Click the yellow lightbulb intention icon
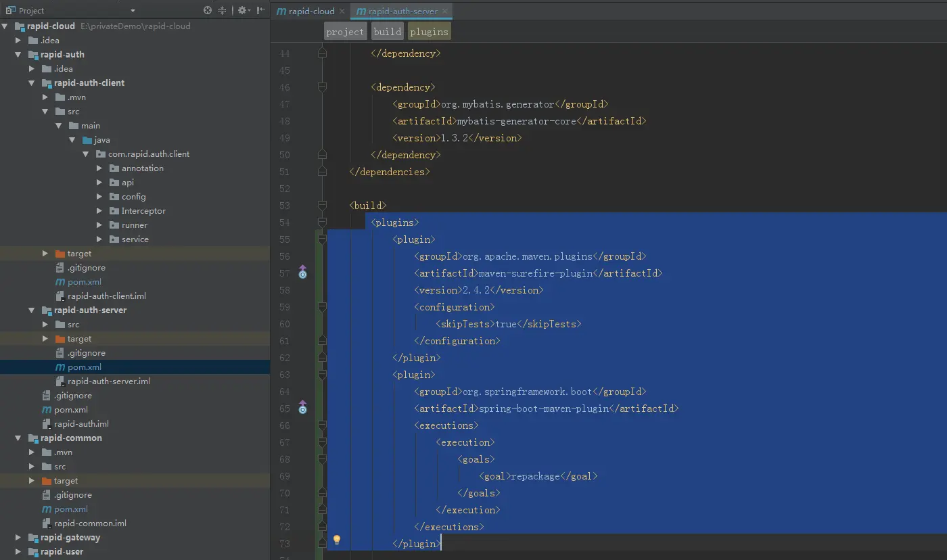 [337, 540]
